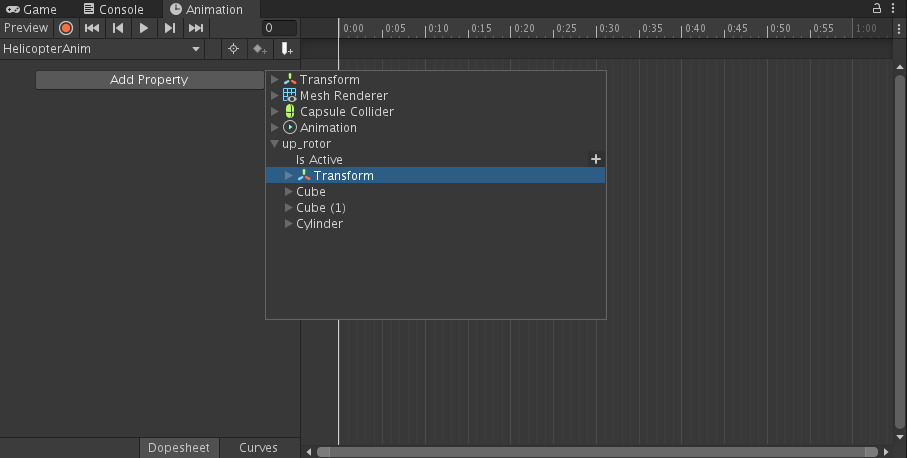Click the scroll right arrow
Image resolution: width=907 pixels, height=458 pixels.
point(886,452)
